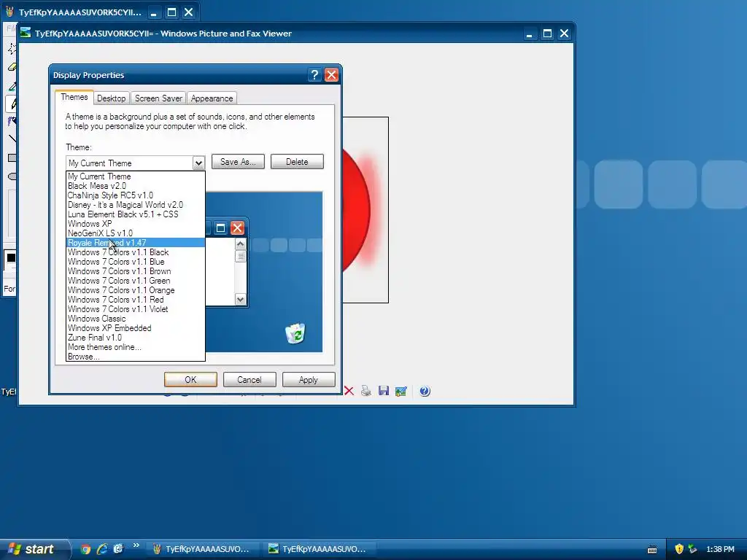Select Black Mesa v2.0 theme

[136, 186]
